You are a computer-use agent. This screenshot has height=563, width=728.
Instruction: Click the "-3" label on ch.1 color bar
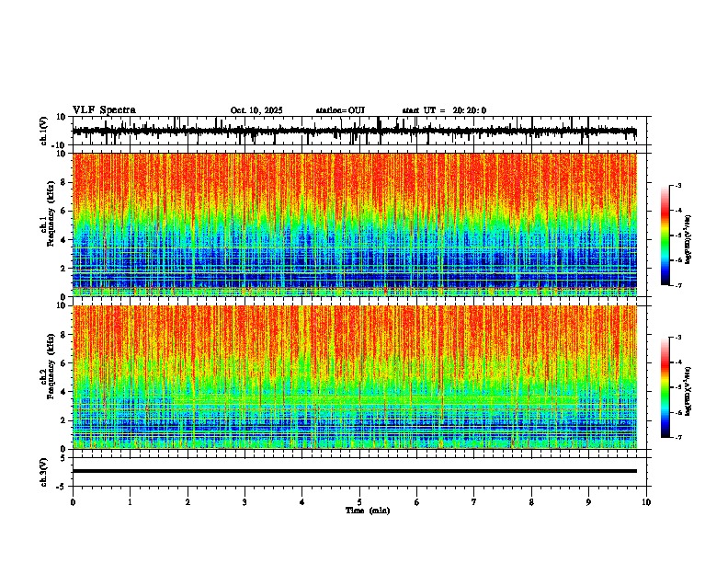pyautogui.click(x=678, y=186)
